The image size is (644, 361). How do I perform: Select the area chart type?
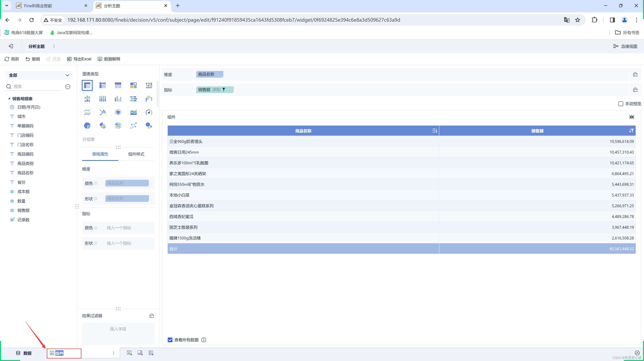pyautogui.click(x=133, y=112)
